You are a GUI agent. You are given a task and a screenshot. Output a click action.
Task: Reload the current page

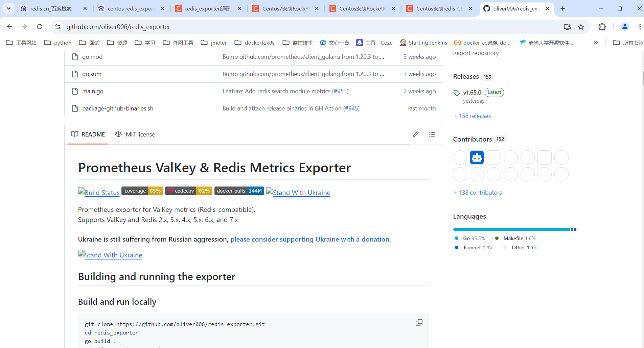[x=40, y=27]
